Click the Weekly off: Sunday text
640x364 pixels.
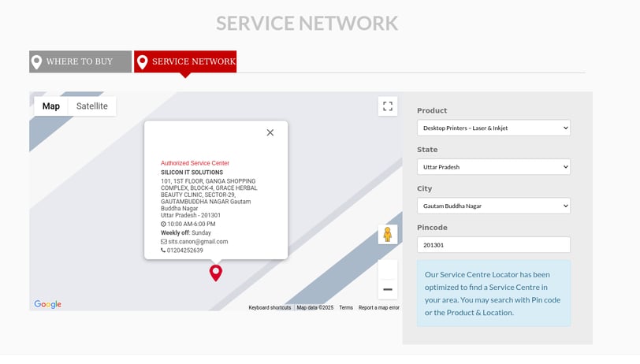(x=186, y=232)
